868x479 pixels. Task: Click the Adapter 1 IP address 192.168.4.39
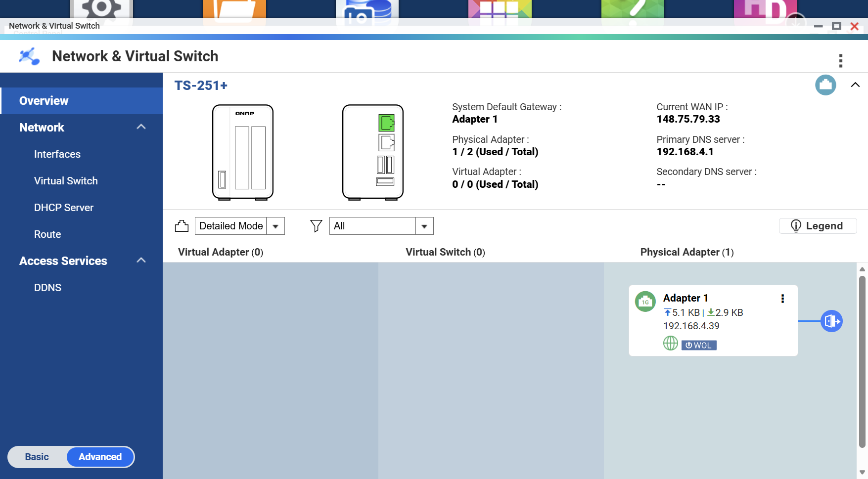[691, 326]
